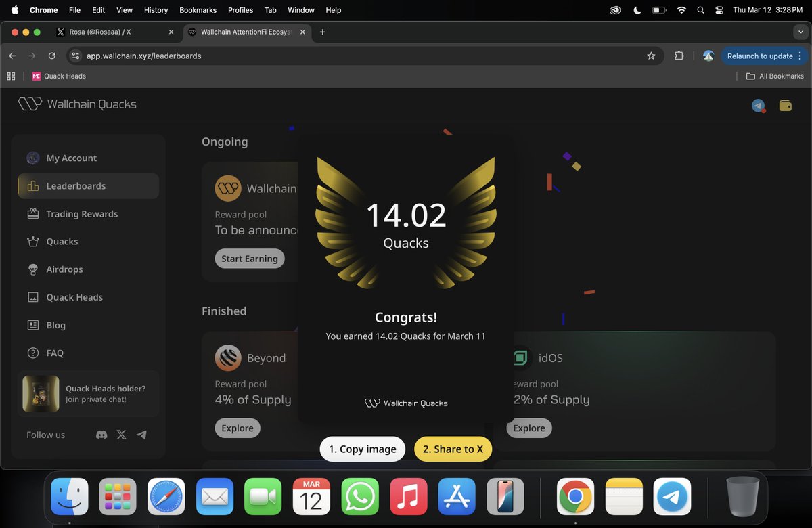Open the Bookmarks menu in the menu bar
Screen dimensions: 812x528
tap(198, 10)
